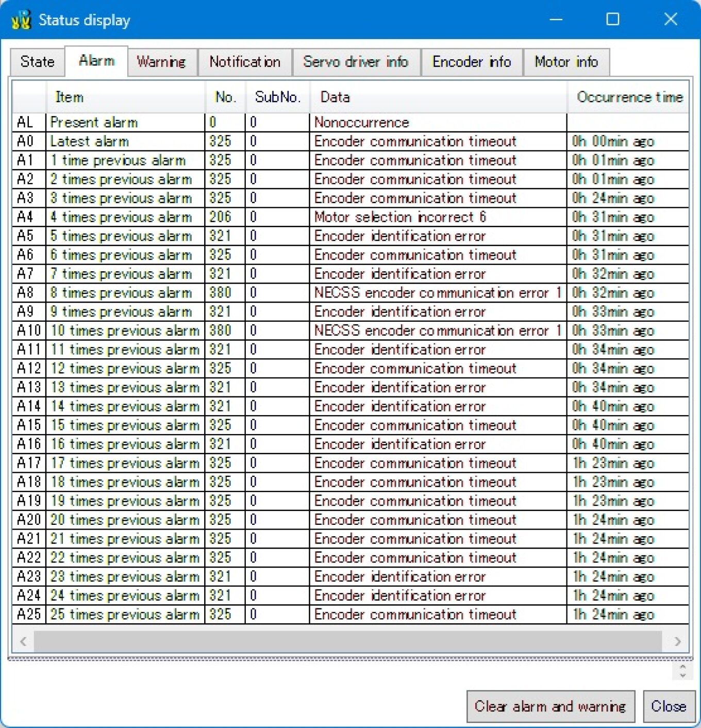The width and height of the screenshot is (701, 728).
Task: Click left arrow of horizontal scrollbar
Action: point(23,641)
